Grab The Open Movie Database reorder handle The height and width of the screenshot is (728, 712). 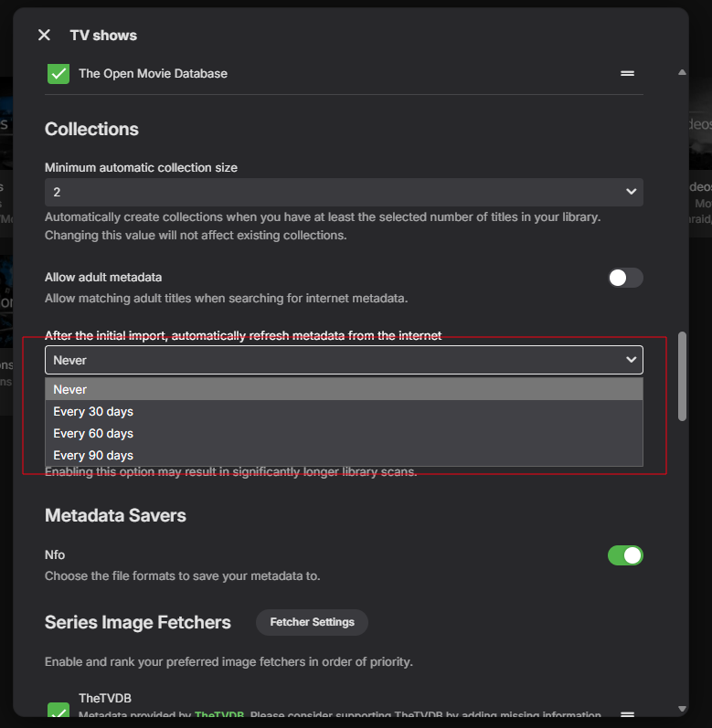(627, 73)
